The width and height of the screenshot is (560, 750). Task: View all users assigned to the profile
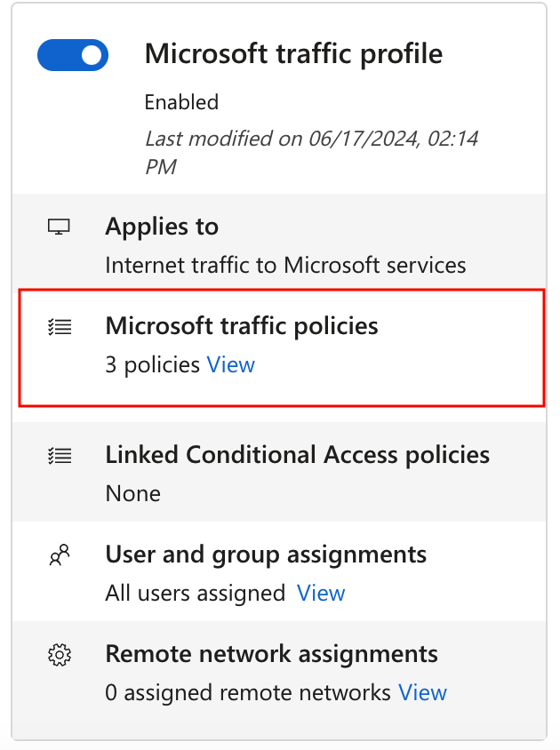pos(321,593)
